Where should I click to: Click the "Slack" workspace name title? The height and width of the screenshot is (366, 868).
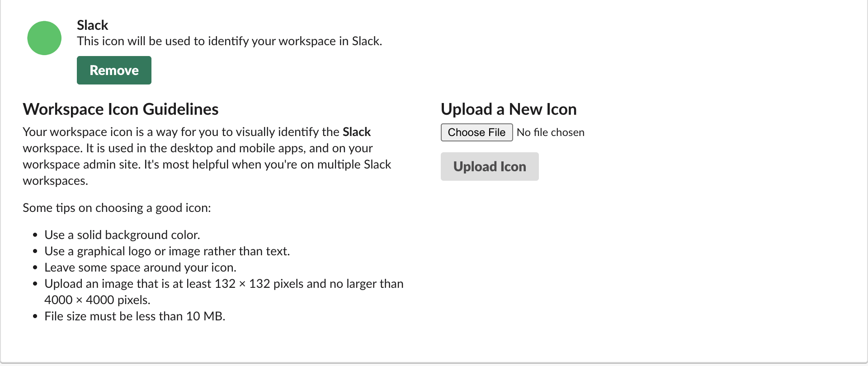pos(93,25)
